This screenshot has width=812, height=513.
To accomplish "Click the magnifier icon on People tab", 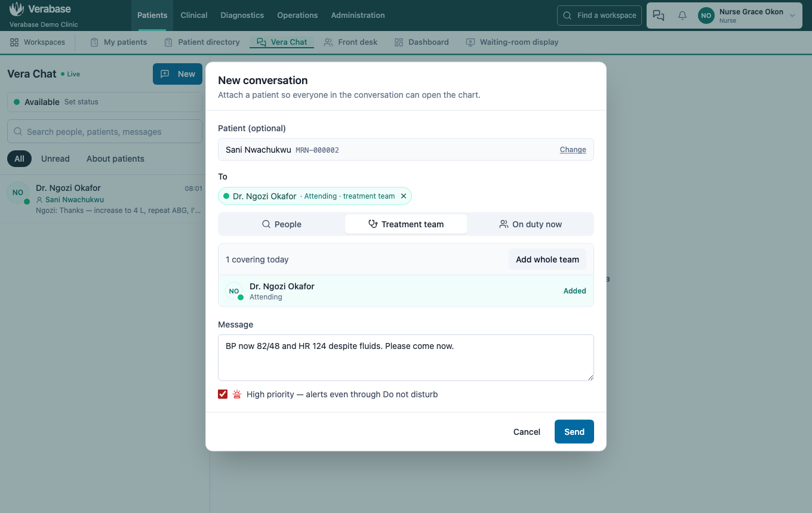I will click(x=266, y=224).
